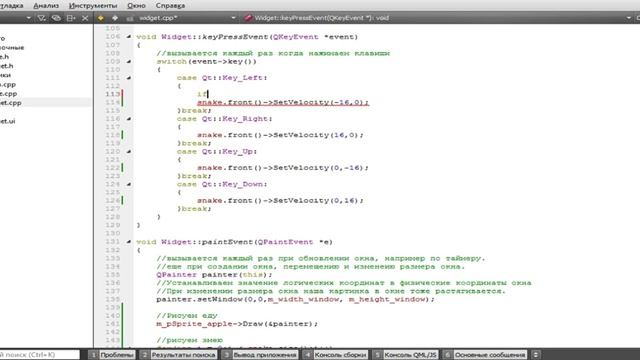Collapse paintEvent function at line 131
The image size is (640, 360).
click(x=129, y=242)
